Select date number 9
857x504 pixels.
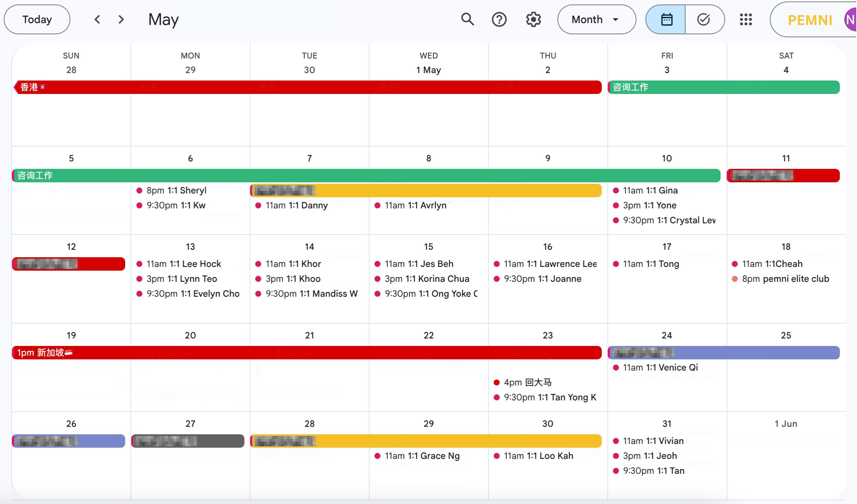point(547,158)
